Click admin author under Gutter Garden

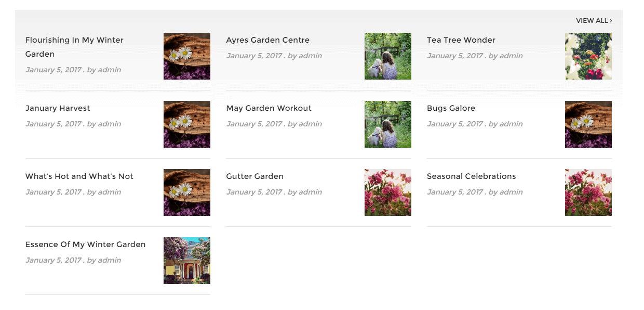click(311, 192)
